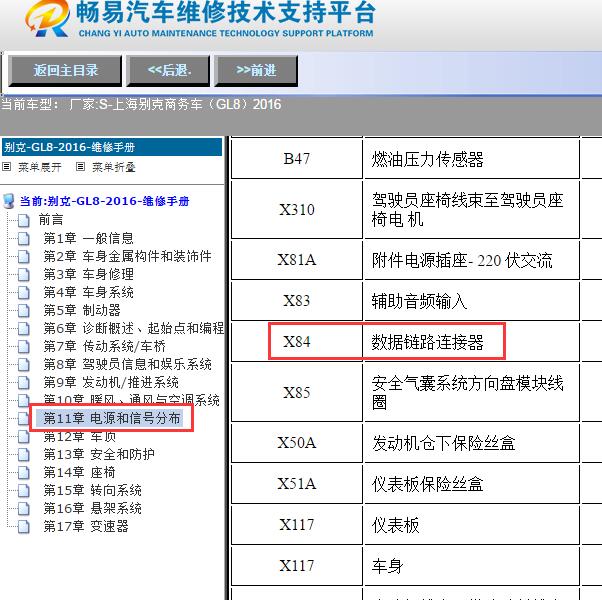Image resolution: width=602 pixels, height=600 pixels.
Task: Click 发动机仓下保险丝盒 cell
Action: click(x=471, y=443)
